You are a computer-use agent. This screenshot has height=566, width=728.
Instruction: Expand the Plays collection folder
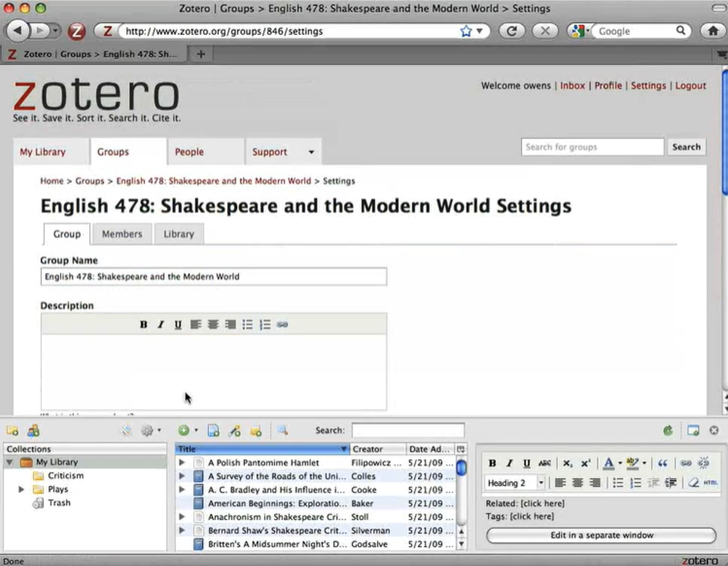21,489
